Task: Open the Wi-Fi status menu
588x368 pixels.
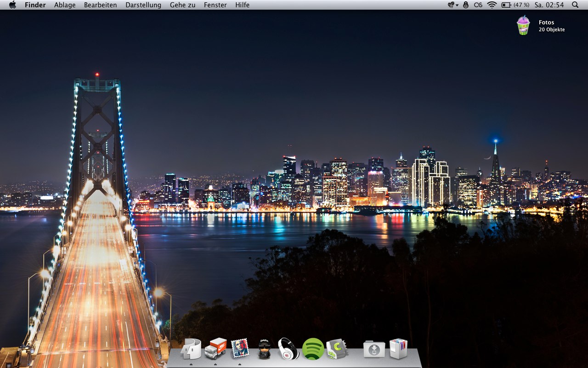Action: [492, 5]
